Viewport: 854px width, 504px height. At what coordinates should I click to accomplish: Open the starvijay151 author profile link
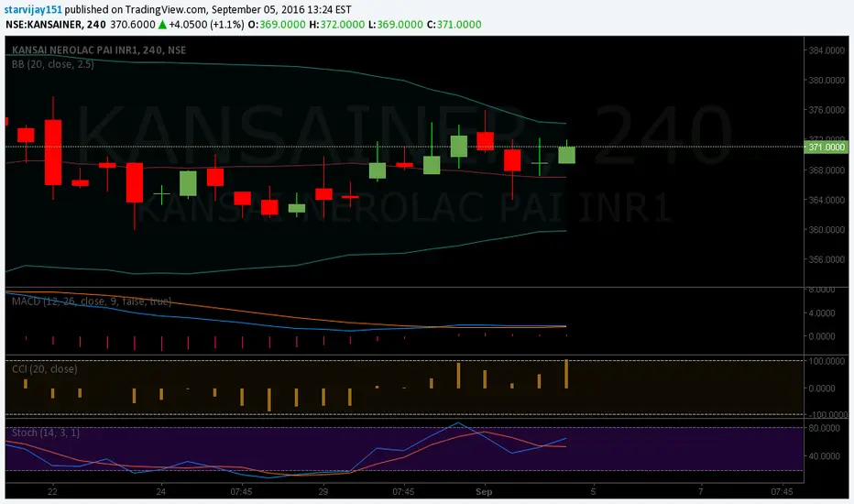[x=33, y=10]
